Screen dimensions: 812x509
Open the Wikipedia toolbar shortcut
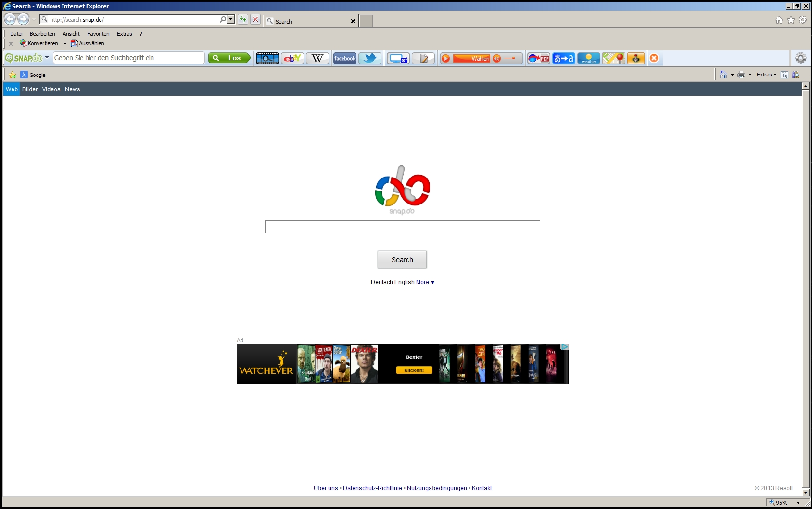(317, 58)
